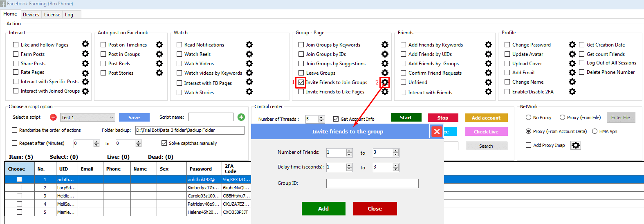Decrease Number of Friends maximum value
644x224 pixels.
click(396, 155)
